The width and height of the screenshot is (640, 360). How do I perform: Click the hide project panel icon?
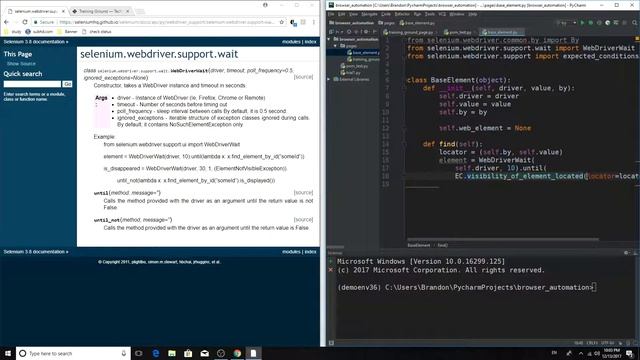click(x=375, y=31)
